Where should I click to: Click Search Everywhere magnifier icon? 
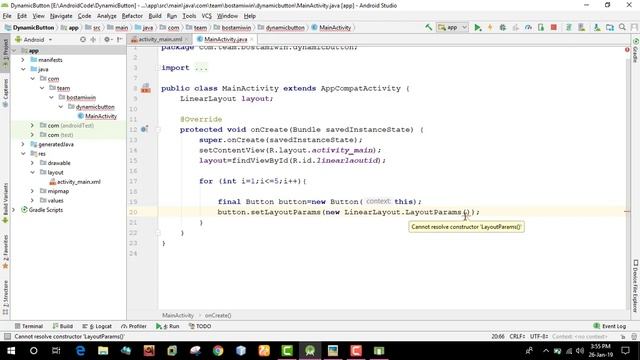click(x=622, y=27)
